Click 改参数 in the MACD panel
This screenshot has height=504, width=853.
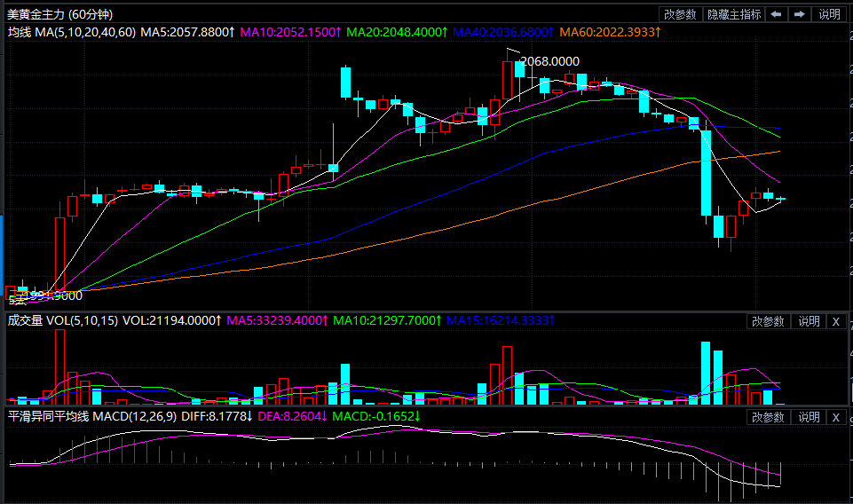[768, 417]
